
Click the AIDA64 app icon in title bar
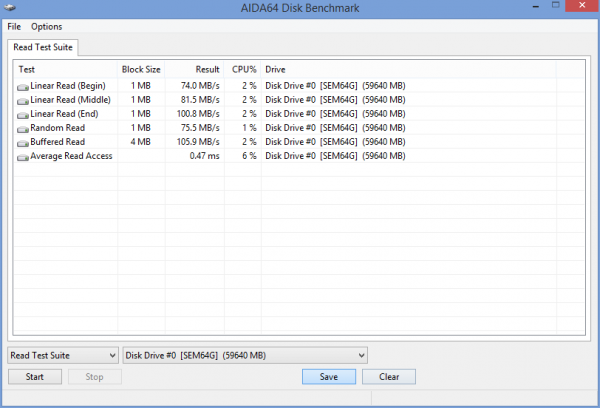[x=10, y=7]
